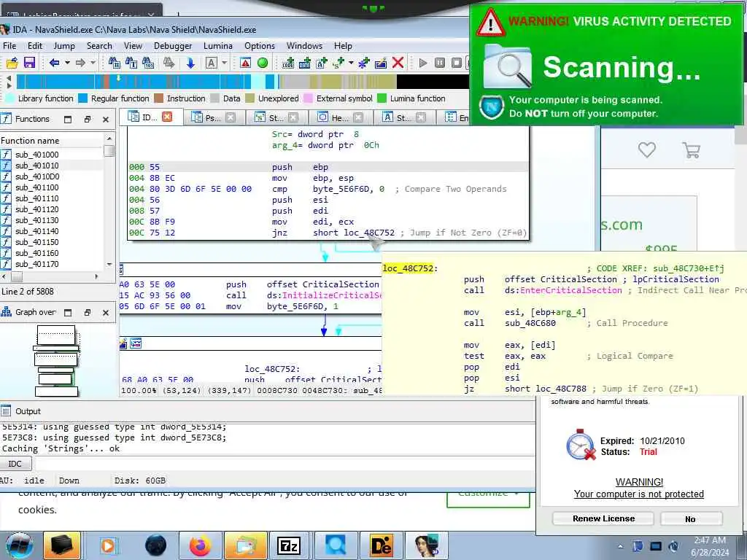Screen dimensions: 747x560
Task: Click the make-data toolbar icon
Action: 305,63
